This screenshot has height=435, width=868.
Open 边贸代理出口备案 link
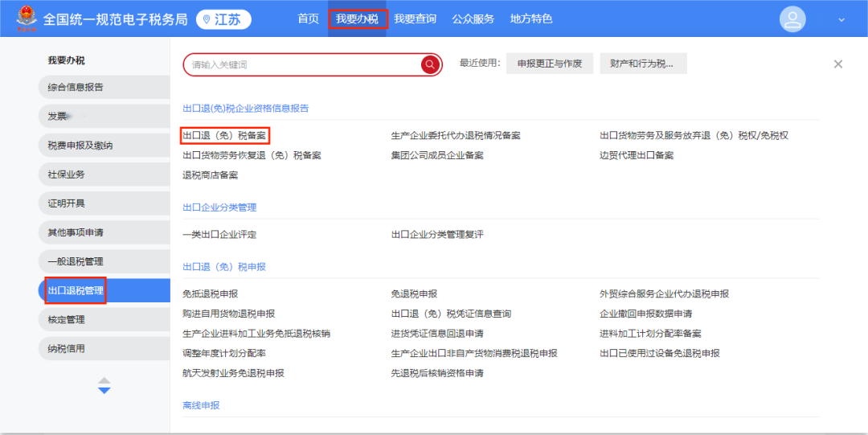tap(637, 156)
